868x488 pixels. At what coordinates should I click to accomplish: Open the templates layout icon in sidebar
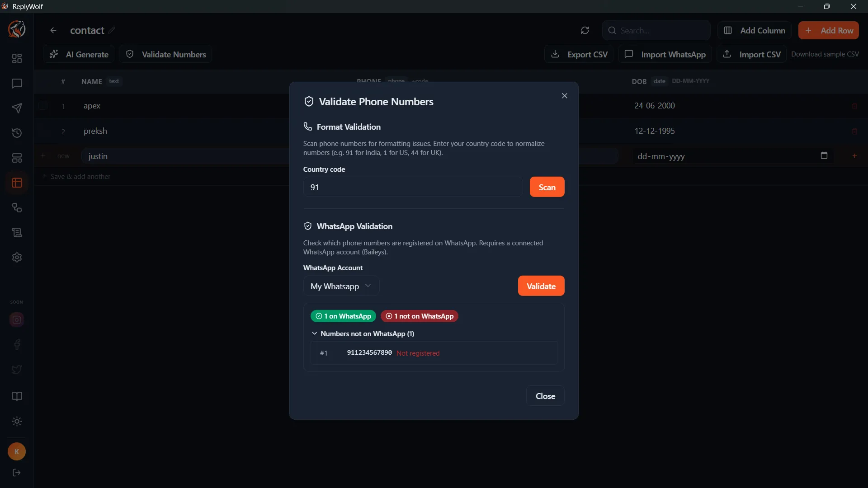coord(17,158)
